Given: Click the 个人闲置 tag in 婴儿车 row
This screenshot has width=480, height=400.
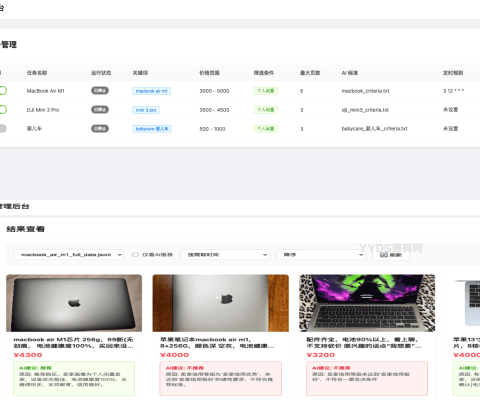Looking at the screenshot, I should (x=266, y=129).
